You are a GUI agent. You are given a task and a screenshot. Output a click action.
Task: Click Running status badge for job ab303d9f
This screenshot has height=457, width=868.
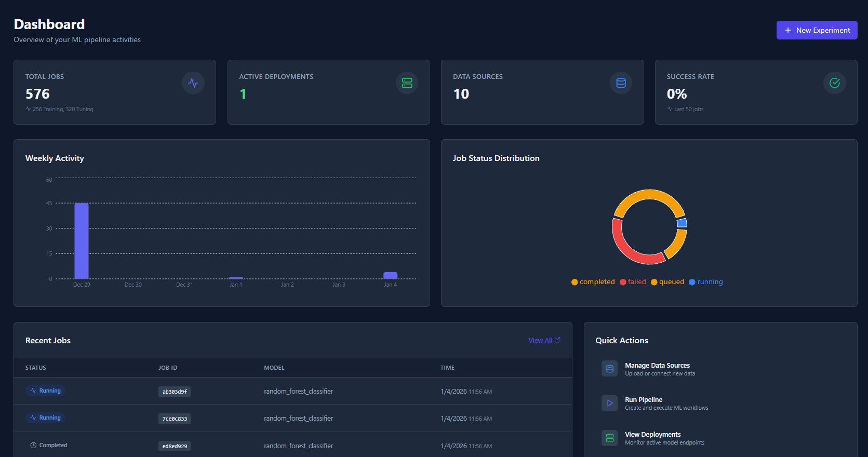point(45,391)
